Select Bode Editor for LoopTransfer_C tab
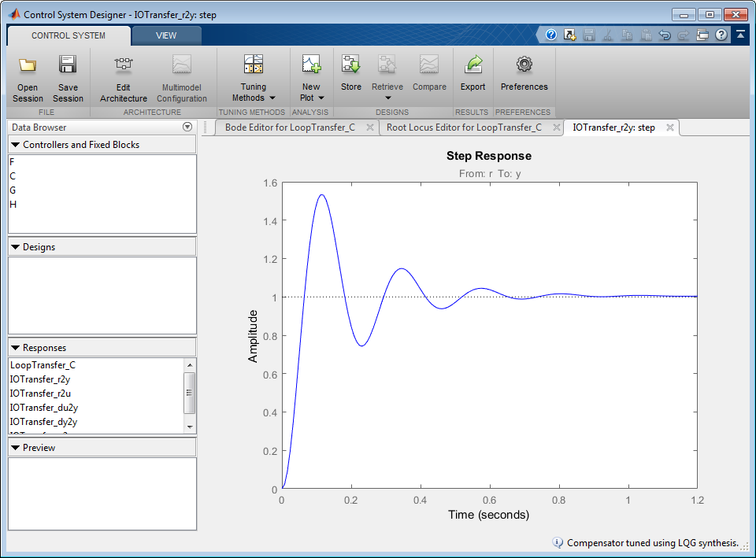Image resolution: width=756 pixels, height=558 pixels. (x=291, y=127)
